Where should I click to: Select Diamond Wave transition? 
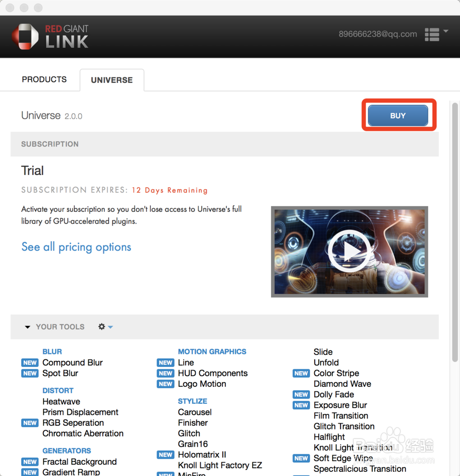point(342,384)
